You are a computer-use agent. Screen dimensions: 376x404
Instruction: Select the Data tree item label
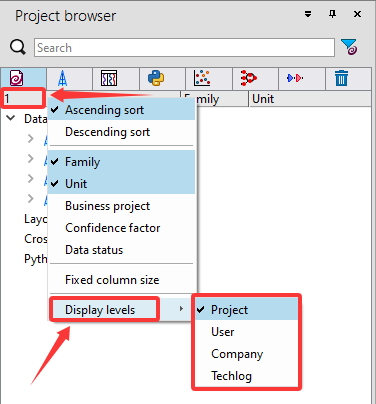coord(35,119)
